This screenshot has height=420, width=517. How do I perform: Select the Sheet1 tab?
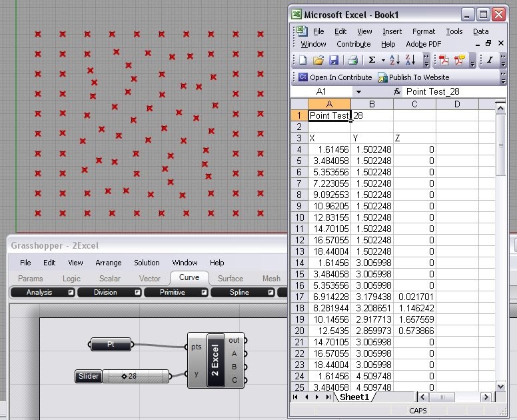click(x=354, y=397)
